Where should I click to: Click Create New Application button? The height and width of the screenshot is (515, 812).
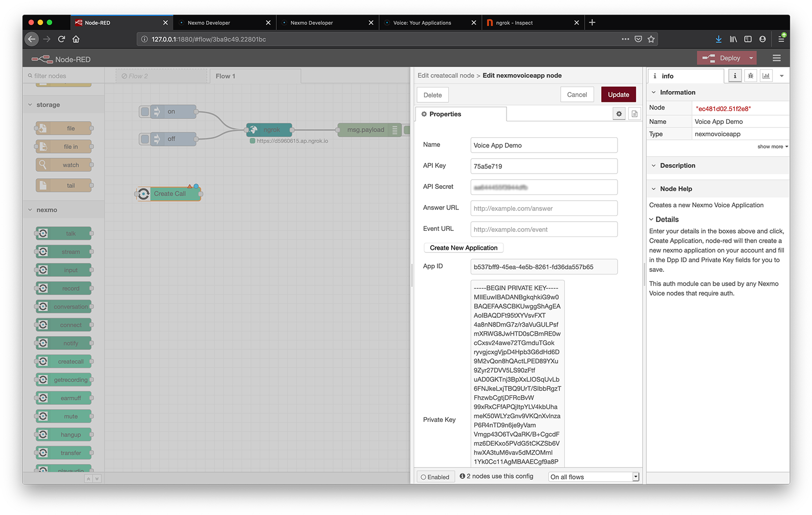point(464,248)
